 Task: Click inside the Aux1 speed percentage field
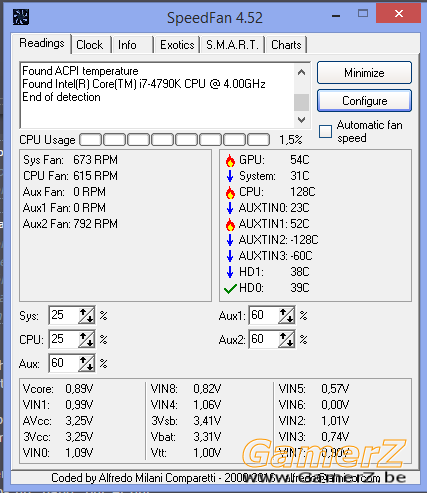pyautogui.click(x=263, y=315)
